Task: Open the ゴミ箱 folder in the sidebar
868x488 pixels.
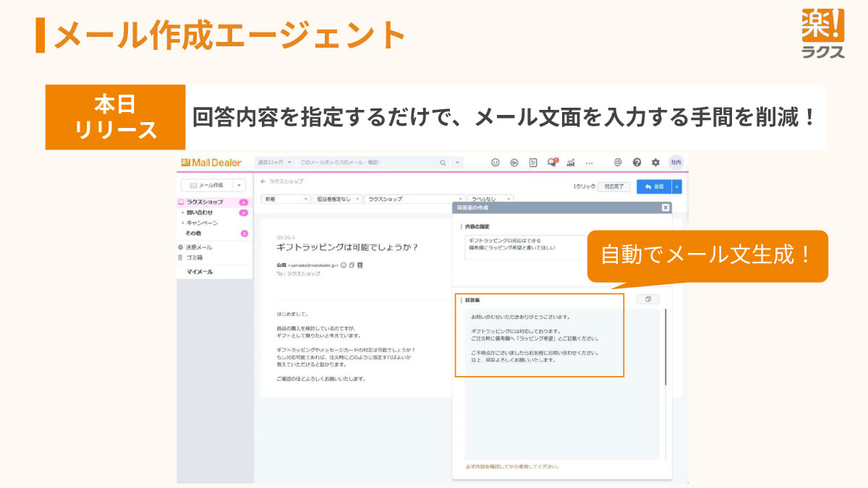Action: pyautogui.click(x=195, y=257)
